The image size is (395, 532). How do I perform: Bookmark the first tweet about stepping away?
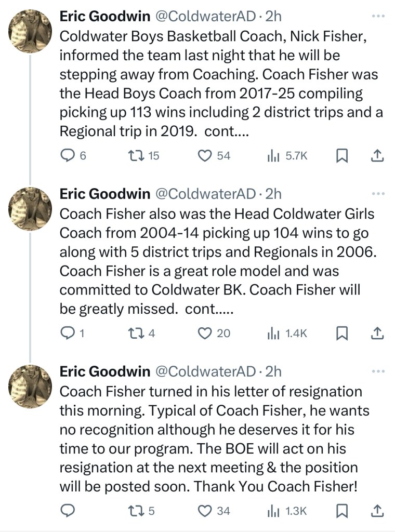[343, 155]
